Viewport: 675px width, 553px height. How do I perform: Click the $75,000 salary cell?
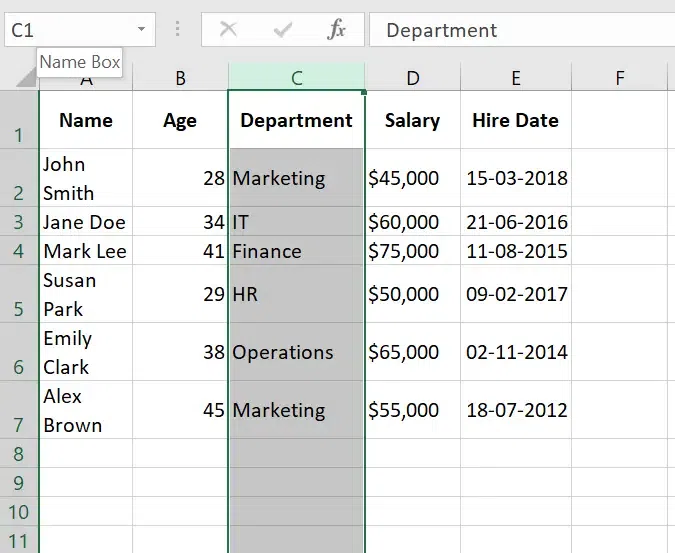(x=413, y=250)
